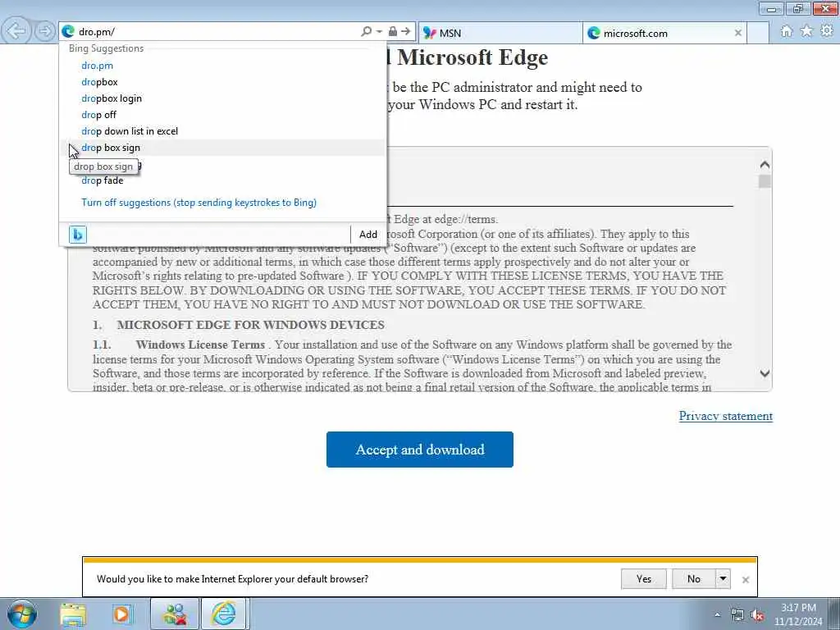Select the dropbox suggestion
The image size is (840, 630).
point(221,82)
